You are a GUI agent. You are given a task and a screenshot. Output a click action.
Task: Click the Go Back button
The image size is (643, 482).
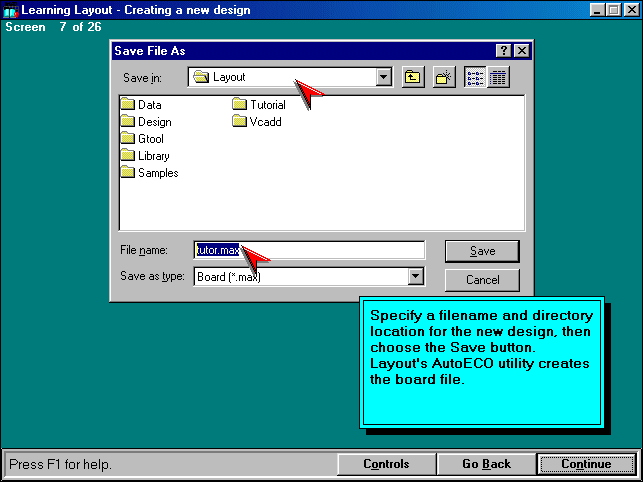tap(486, 464)
